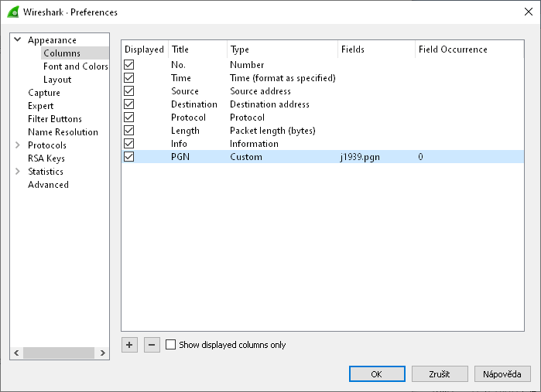Screen dimensions: 541x392
Task: Click the tree horizontal scrollbar thumb
Action: [59, 353]
